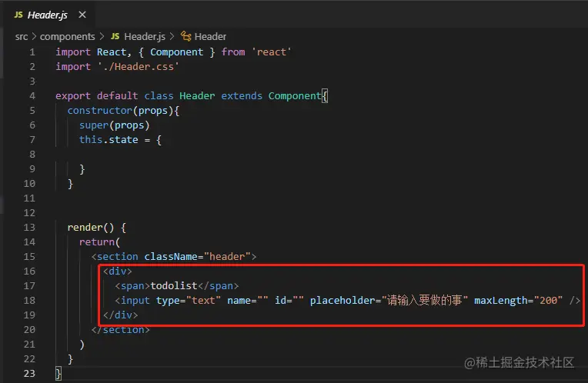Image resolution: width=588 pixels, height=383 pixels.
Task: Click the closing div tag on line 19
Action: point(120,315)
